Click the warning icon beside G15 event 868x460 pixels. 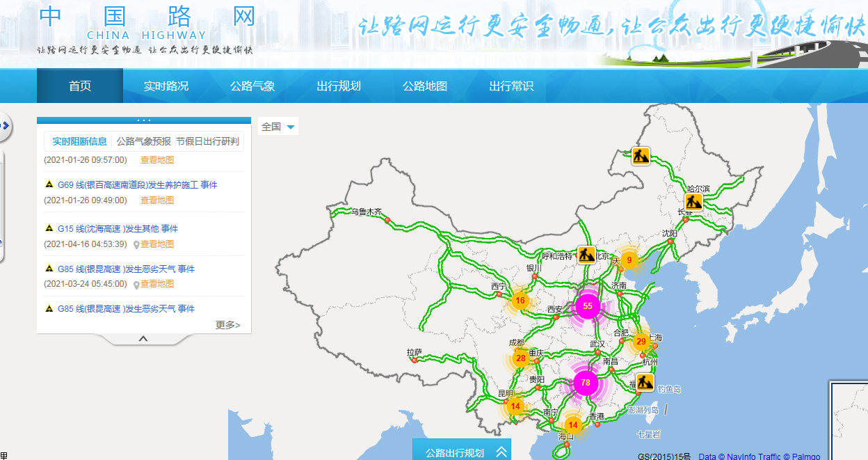click(x=49, y=228)
